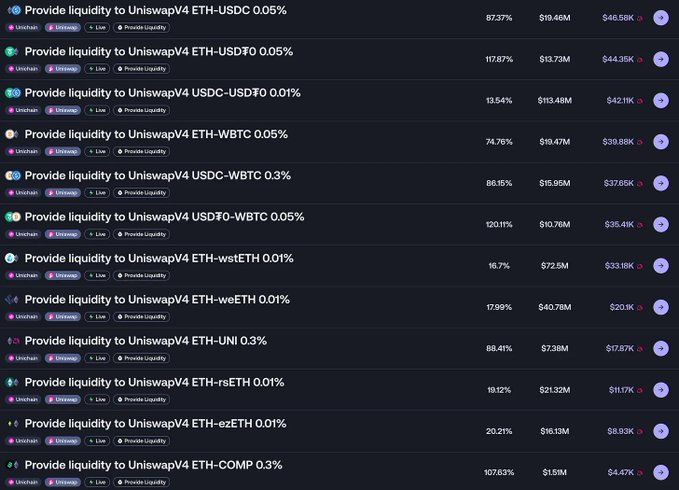The height and width of the screenshot is (490, 679).
Task: Open arrow button for USD₮0-WBTC 0.05% row
Action: (x=660, y=224)
